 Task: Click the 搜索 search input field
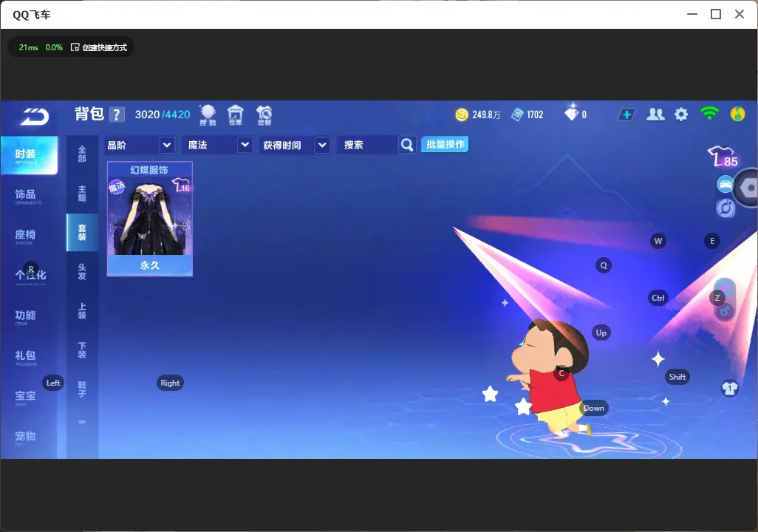click(x=367, y=145)
